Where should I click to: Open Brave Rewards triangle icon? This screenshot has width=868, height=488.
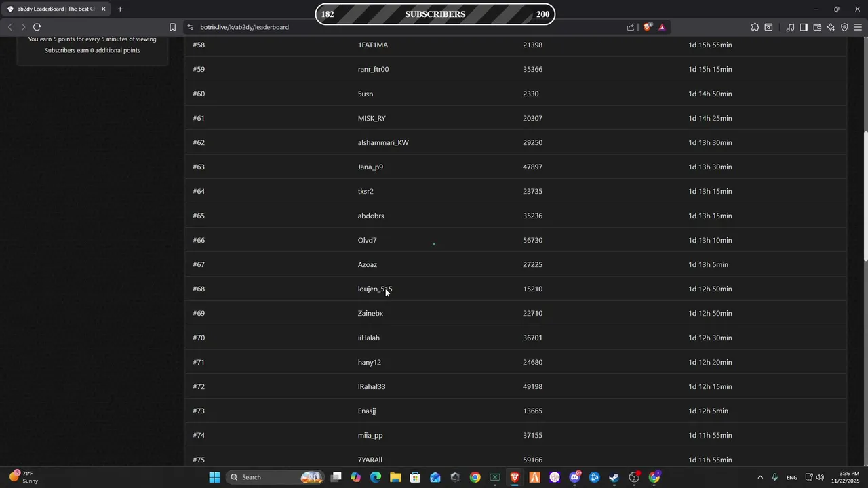(662, 27)
